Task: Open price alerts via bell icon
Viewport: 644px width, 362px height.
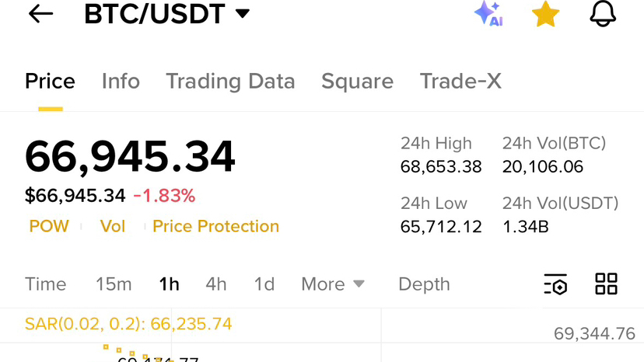Action: (603, 13)
